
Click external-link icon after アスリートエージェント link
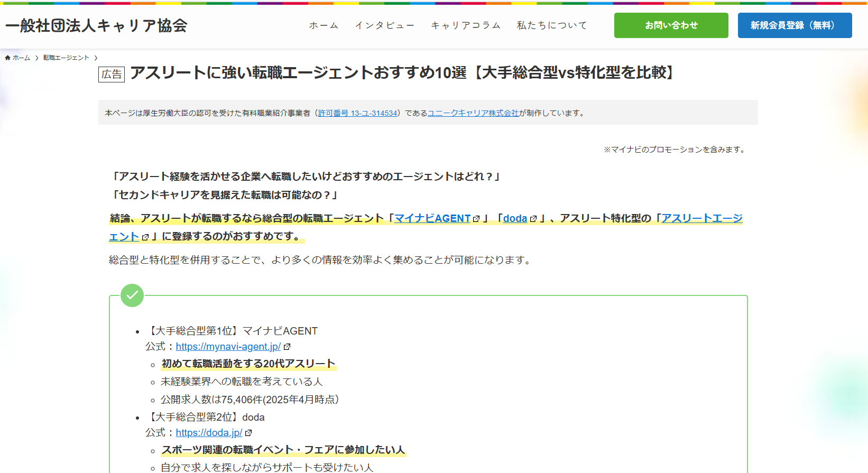point(145,237)
